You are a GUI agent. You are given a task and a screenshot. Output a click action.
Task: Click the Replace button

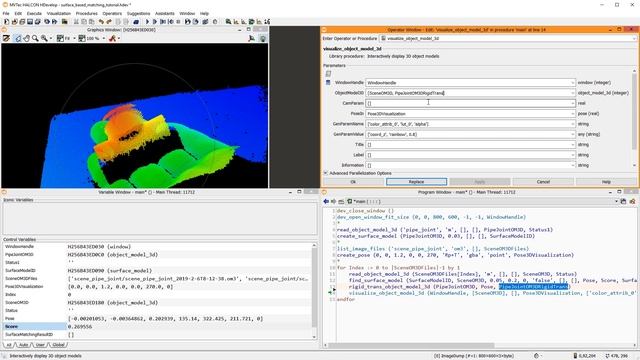point(416,182)
